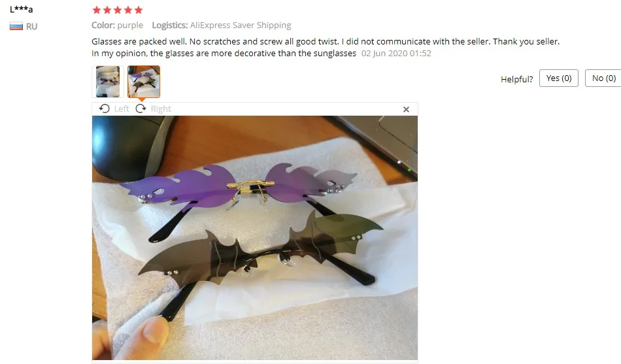Click the five-star rating icons

[x=117, y=10]
